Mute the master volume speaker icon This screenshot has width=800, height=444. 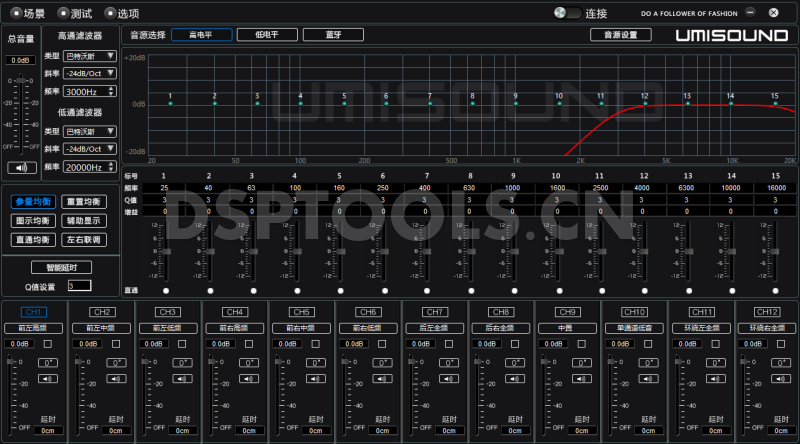[x=21, y=168]
